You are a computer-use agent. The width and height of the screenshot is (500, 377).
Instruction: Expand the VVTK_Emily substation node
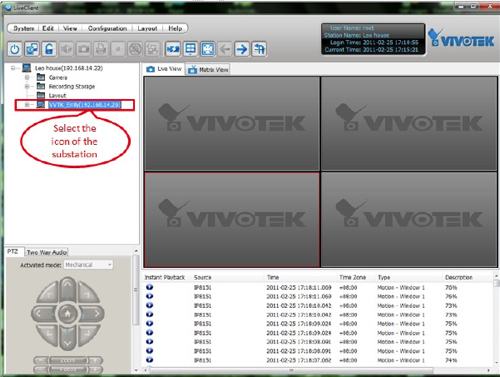(x=27, y=105)
